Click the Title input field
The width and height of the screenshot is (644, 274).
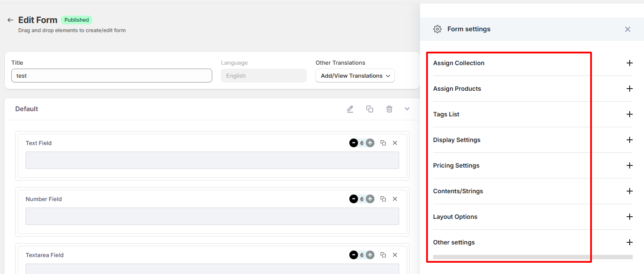(x=112, y=76)
